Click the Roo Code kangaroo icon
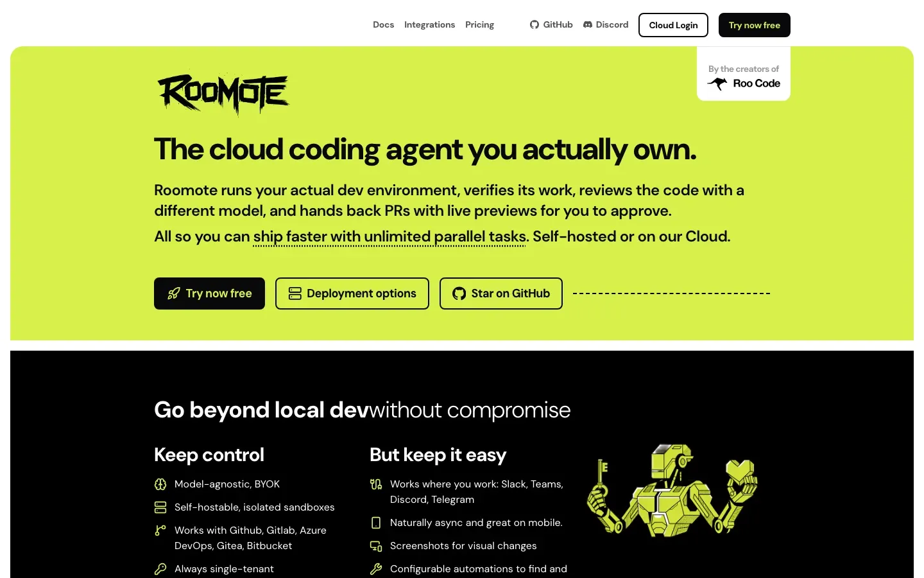 pyautogui.click(x=717, y=83)
